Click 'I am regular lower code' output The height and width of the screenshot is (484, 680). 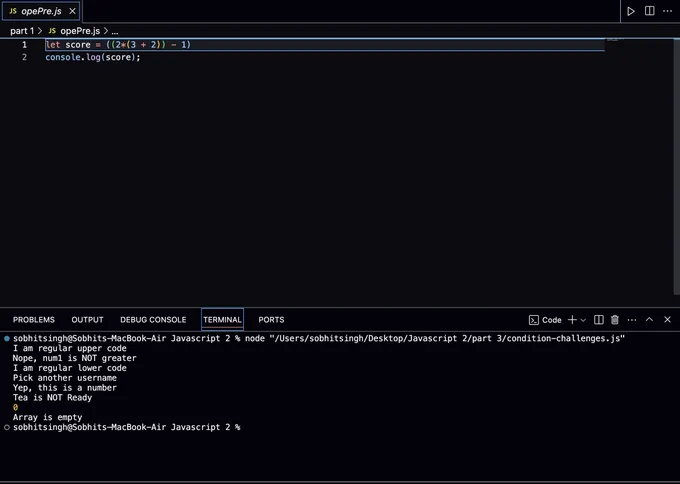tap(70, 368)
